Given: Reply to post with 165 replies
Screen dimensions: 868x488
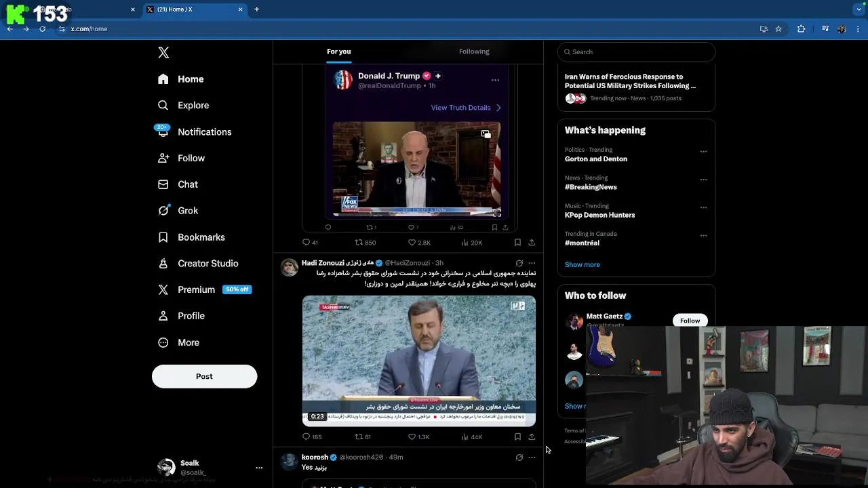Looking at the screenshot, I should (312, 437).
